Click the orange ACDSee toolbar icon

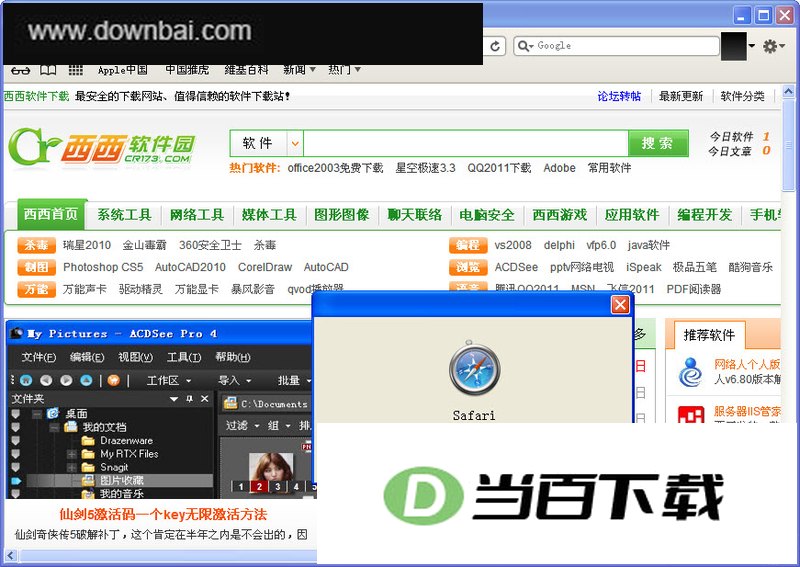tap(114, 380)
